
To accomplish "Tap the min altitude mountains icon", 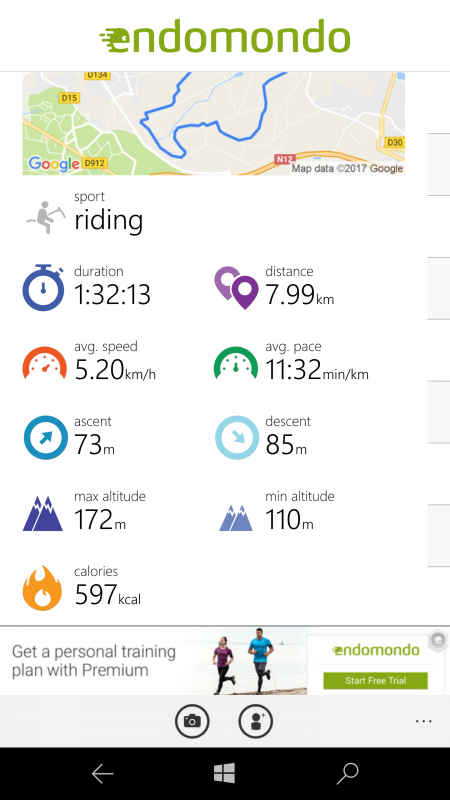I will coord(236,517).
